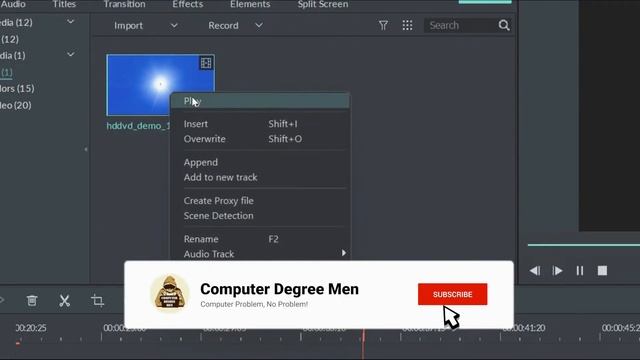Click timeline ruler at 00:00:41:20
The width and height of the screenshot is (640, 360).
(x=524, y=328)
